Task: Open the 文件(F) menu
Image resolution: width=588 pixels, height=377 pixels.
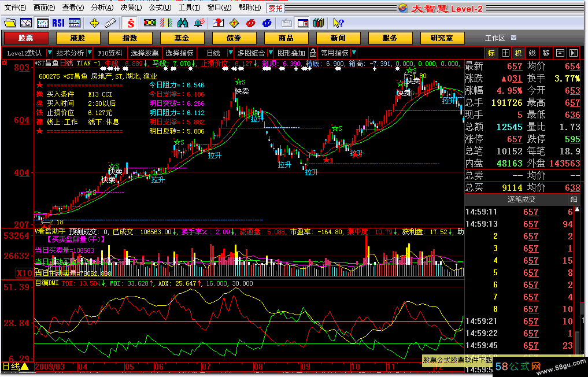Action: pos(15,8)
